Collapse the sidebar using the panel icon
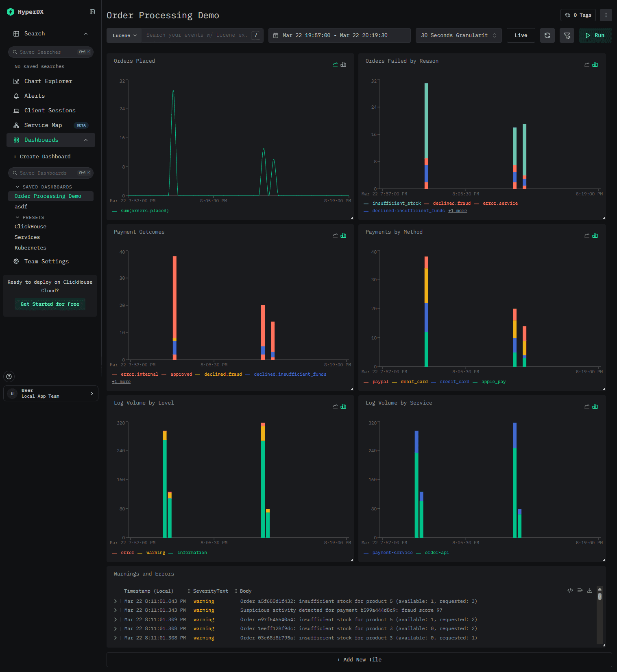617x672 pixels. point(92,12)
